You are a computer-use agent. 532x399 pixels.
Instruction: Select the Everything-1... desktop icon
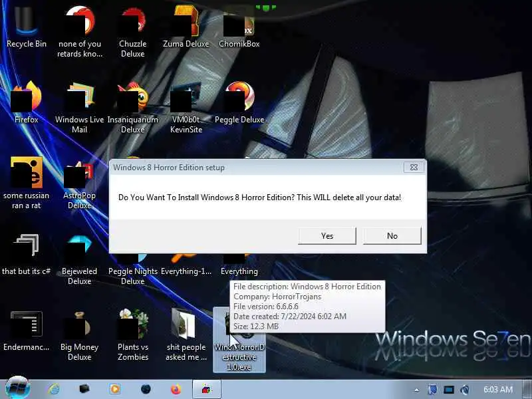coord(186,267)
